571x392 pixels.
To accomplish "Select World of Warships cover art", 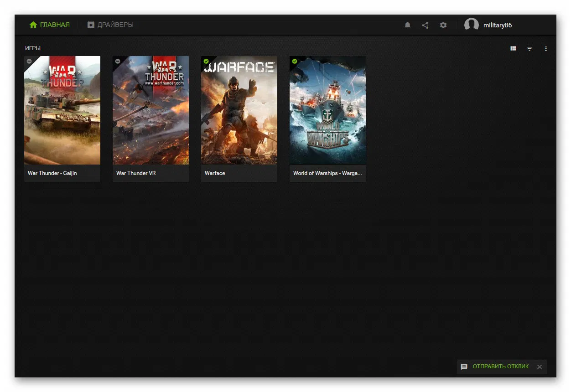I will coord(327,110).
